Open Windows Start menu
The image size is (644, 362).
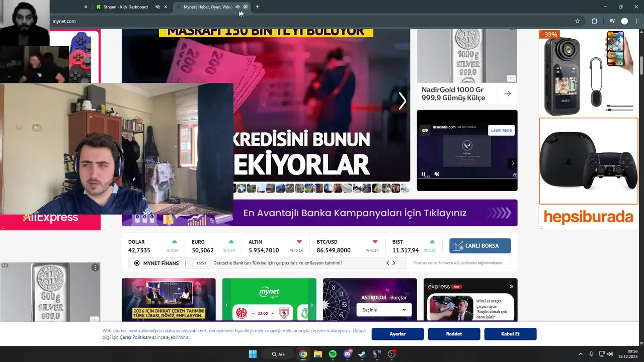253,354
